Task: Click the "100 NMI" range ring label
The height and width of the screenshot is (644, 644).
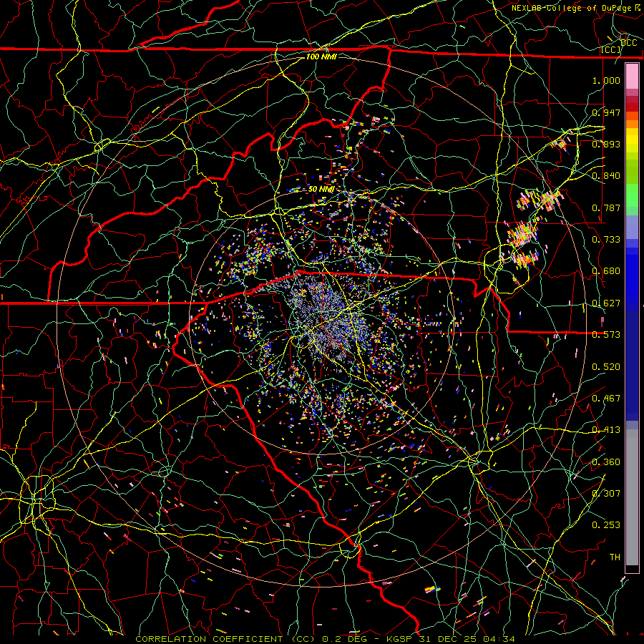Action: pyautogui.click(x=321, y=57)
